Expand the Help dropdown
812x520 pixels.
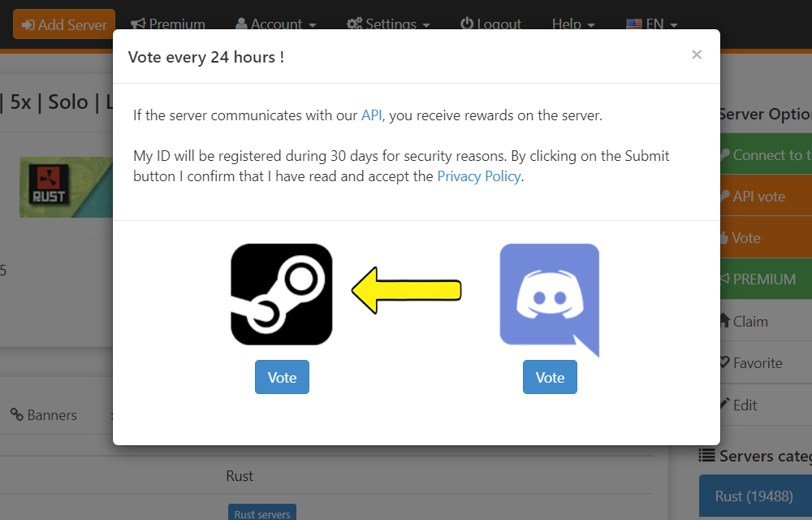(x=573, y=24)
